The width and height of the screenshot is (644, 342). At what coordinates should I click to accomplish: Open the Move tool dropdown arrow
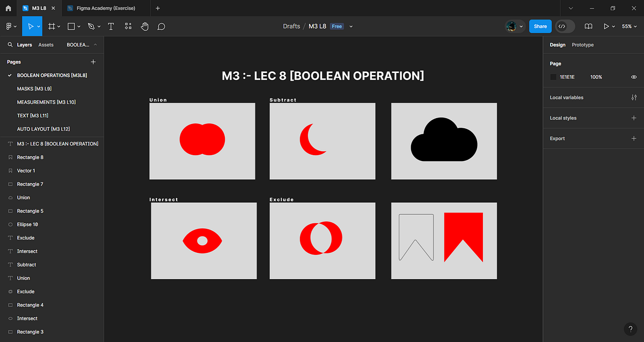click(38, 26)
